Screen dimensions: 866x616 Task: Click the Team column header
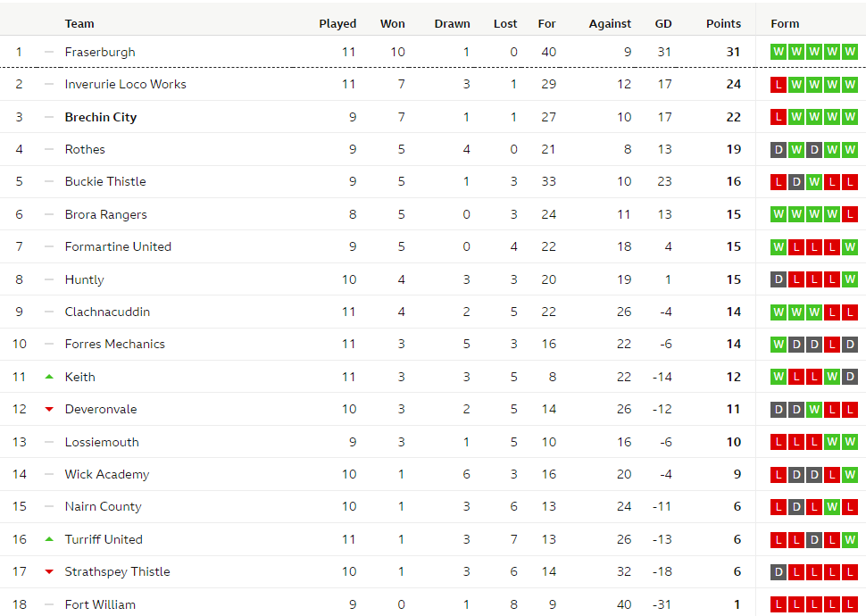click(79, 24)
